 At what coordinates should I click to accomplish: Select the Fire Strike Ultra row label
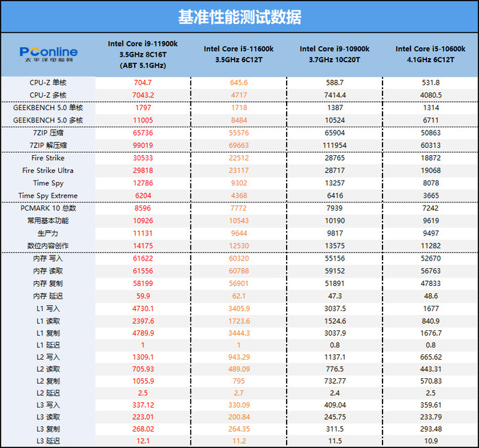(x=47, y=170)
